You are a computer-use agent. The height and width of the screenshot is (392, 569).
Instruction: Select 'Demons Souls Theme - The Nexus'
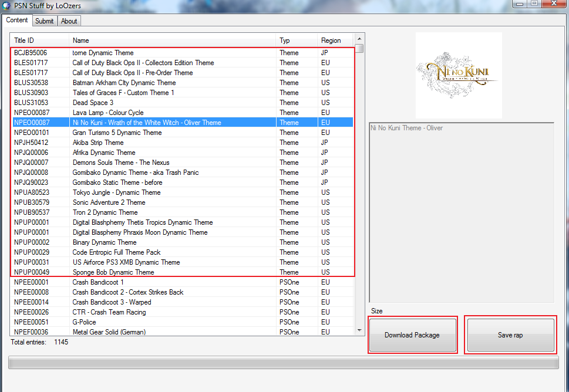tap(183, 163)
